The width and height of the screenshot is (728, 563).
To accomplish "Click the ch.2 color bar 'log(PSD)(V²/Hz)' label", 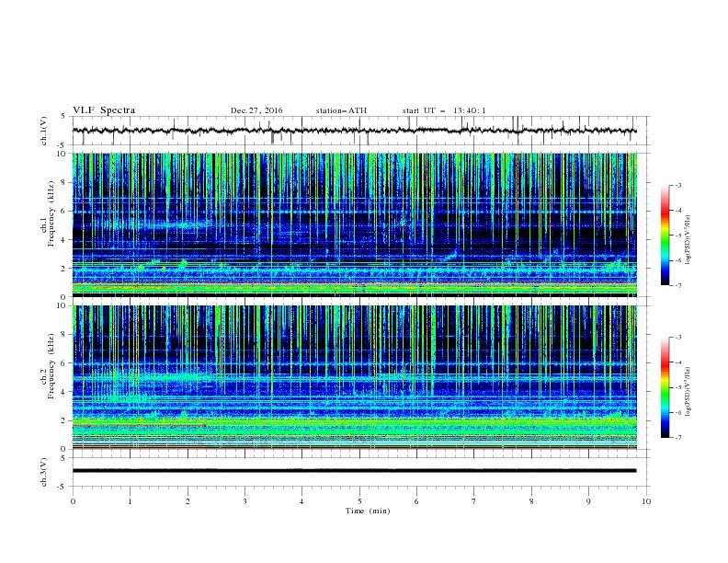I will pos(688,392).
